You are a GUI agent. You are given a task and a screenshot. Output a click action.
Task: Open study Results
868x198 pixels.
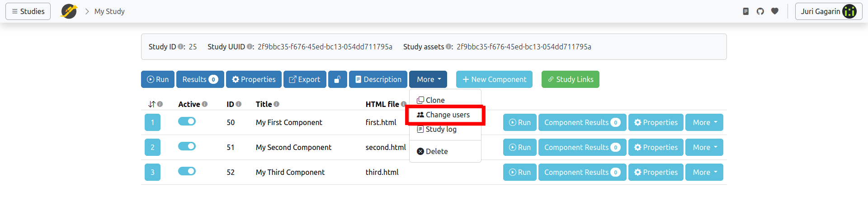200,79
